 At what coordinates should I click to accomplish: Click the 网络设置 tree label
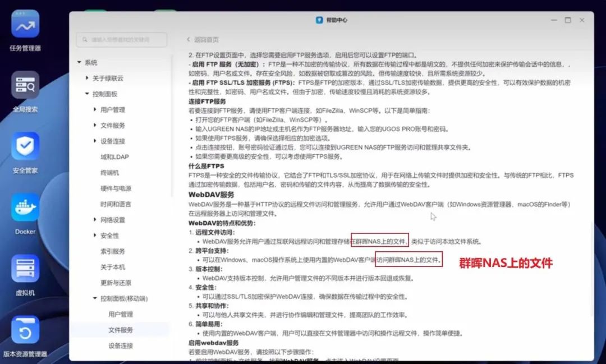112,220
